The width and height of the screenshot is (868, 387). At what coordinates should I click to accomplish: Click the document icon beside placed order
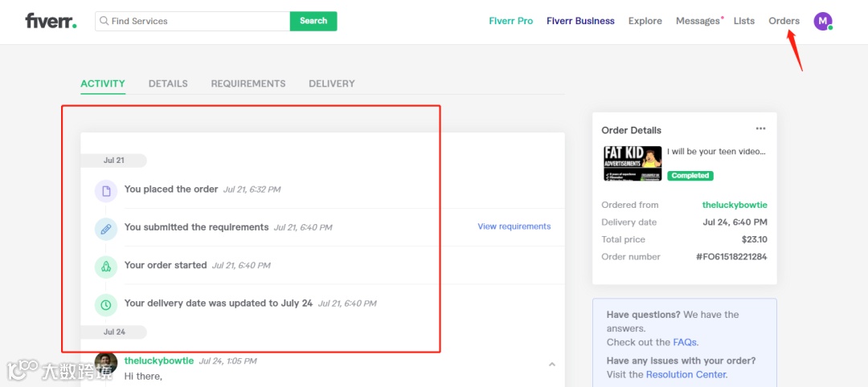[106, 191]
